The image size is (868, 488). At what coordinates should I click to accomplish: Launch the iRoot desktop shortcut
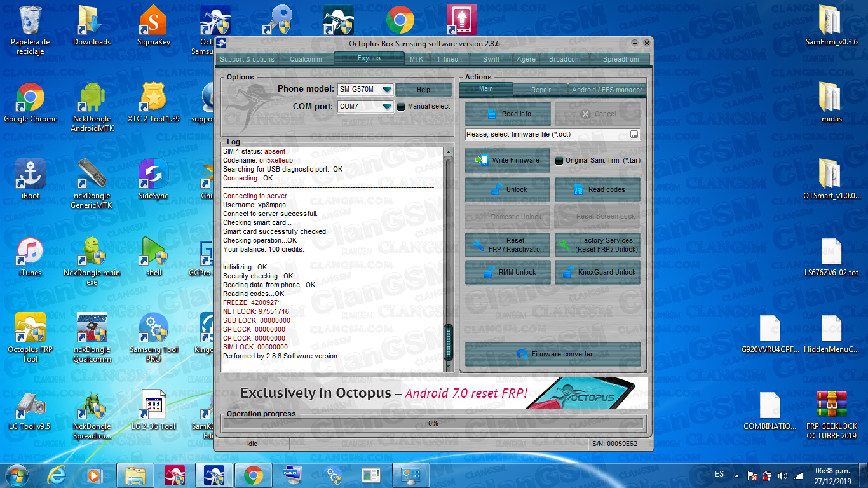coord(31,180)
